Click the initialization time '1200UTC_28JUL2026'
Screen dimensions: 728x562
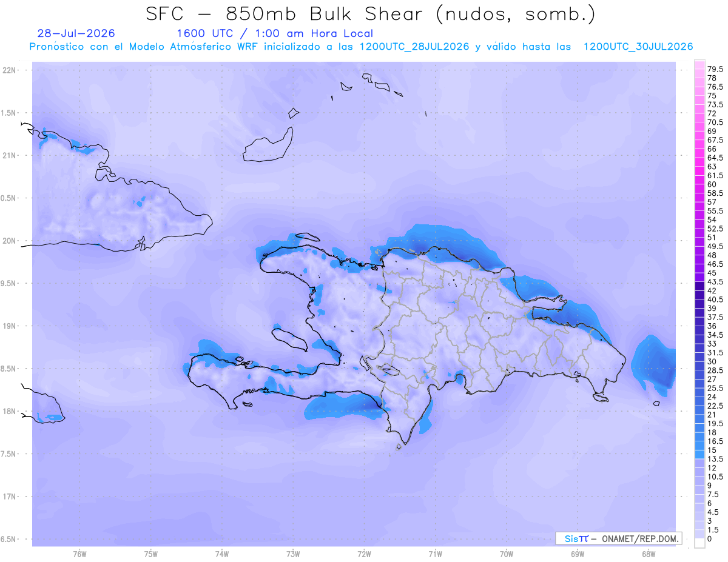tap(414, 47)
